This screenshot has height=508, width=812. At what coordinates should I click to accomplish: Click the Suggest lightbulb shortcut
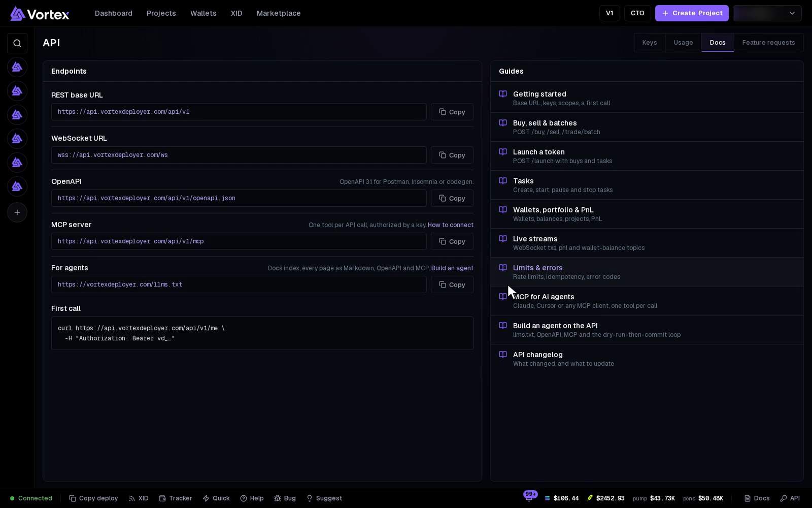click(324, 498)
